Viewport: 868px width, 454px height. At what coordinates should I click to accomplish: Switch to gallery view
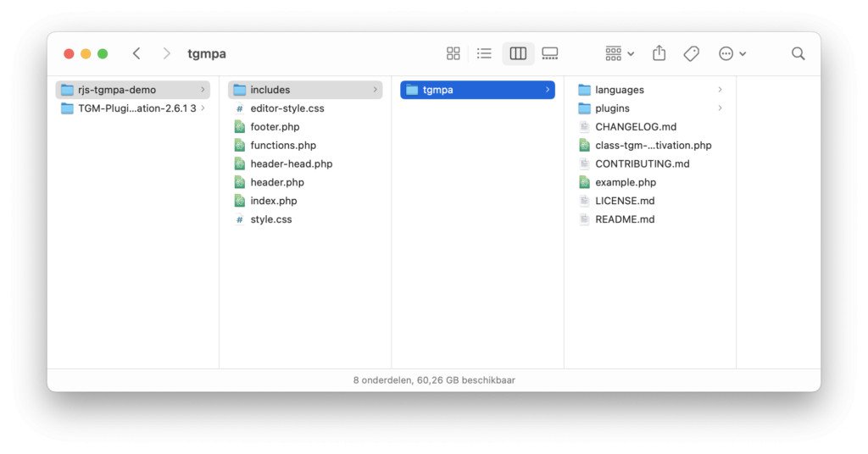[550, 53]
